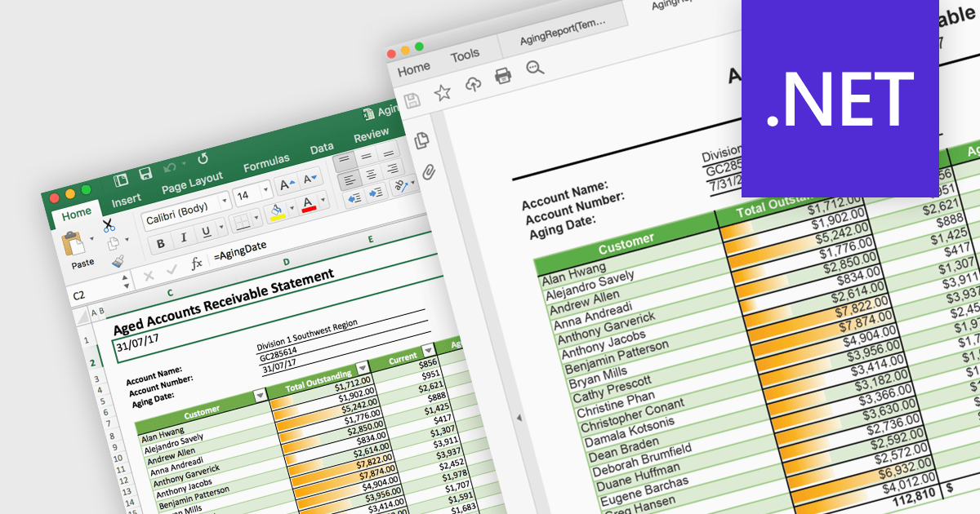Open the Customer column filter dropdown
This screenshot has width=980, height=514.
(x=261, y=396)
